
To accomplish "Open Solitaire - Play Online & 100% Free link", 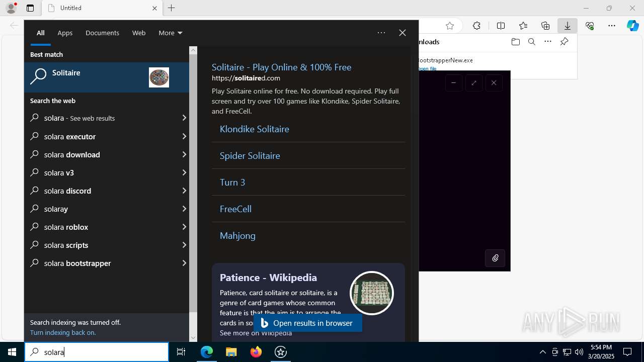I will click(x=281, y=67).
